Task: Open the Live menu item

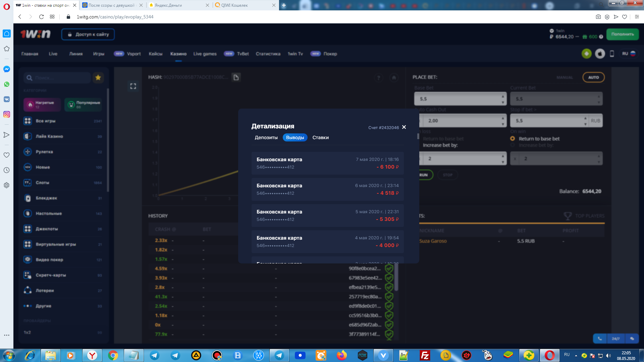Action: [x=53, y=54]
